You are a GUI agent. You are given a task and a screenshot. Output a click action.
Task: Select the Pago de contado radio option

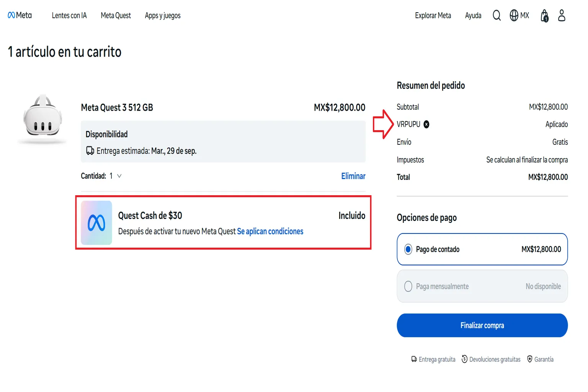coord(408,250)
